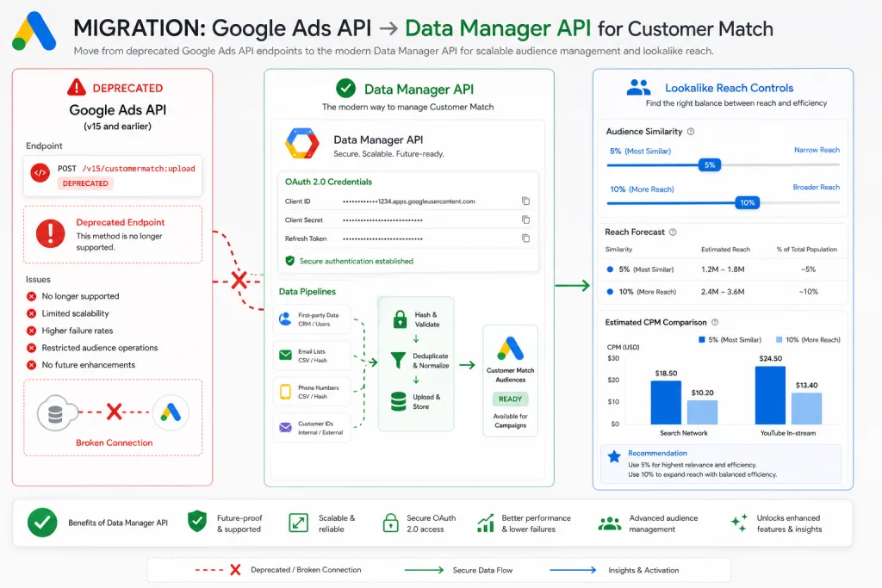The width and height of the screenshot is (882, 588).
Task: Copy the Client Secret value
Action: tap(525, 220)
